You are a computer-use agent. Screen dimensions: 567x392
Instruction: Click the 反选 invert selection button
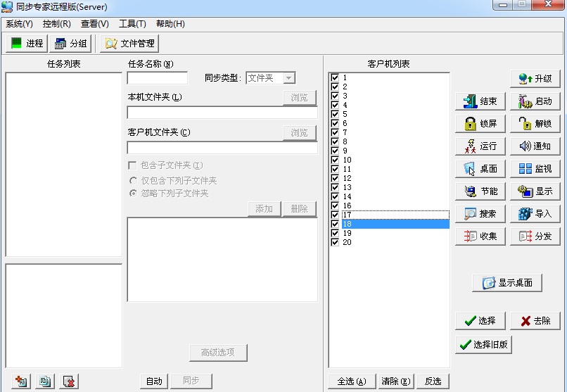pyautogui.click(x=433, y=381)
